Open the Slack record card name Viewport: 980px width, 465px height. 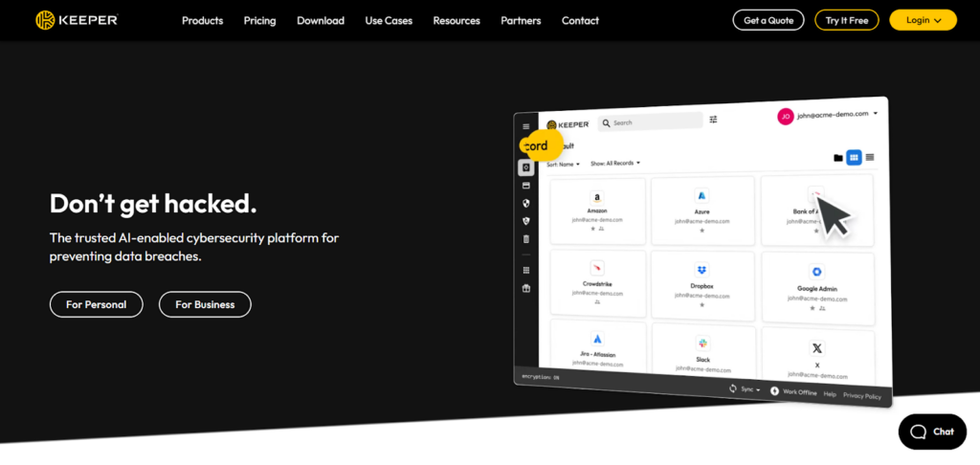click(702, 360)
